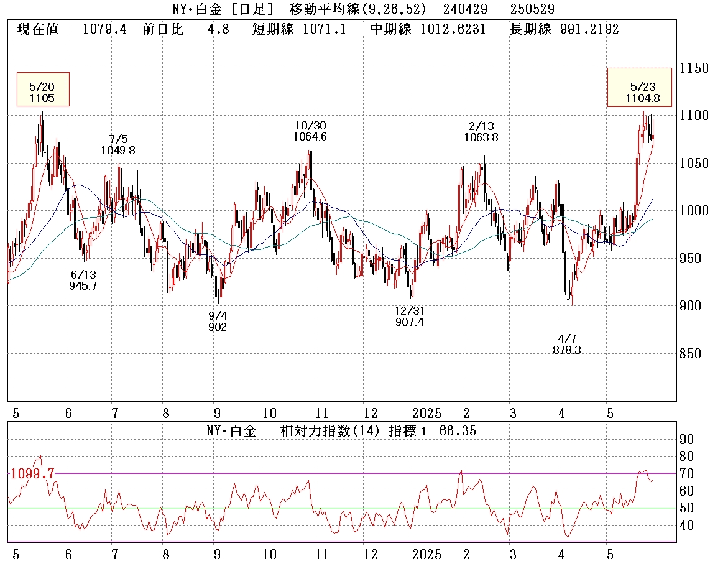Click the 5/23 1104.8 high price box
This screenshot has height=561, width=728.
(x=640, y=88)
